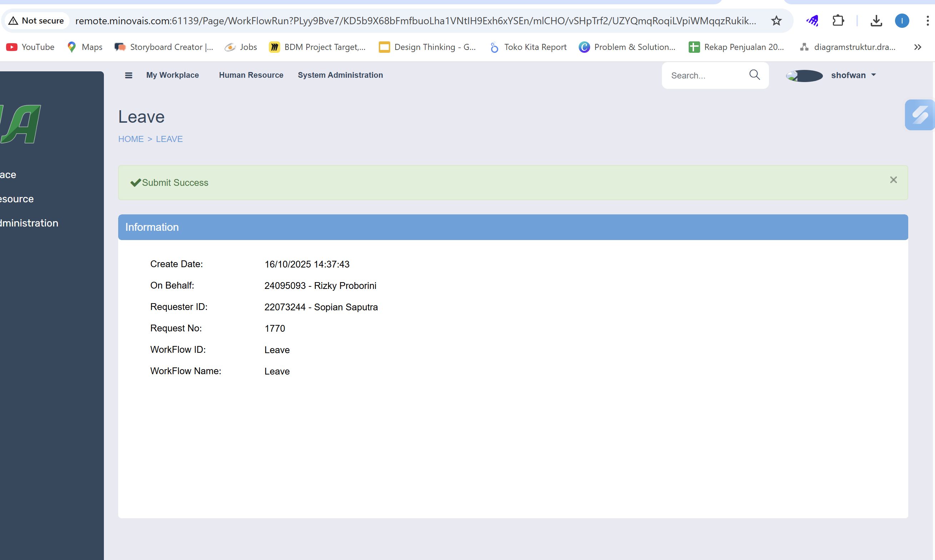The image size is (935, 560).
Task: Focus the Search input field
Action: (x=704, y=76)
